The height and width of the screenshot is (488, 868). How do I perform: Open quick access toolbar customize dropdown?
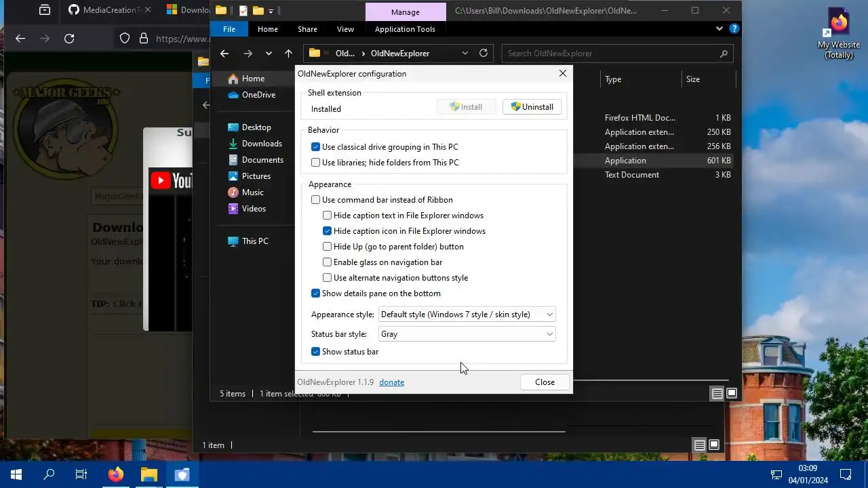tap(271, 11)
